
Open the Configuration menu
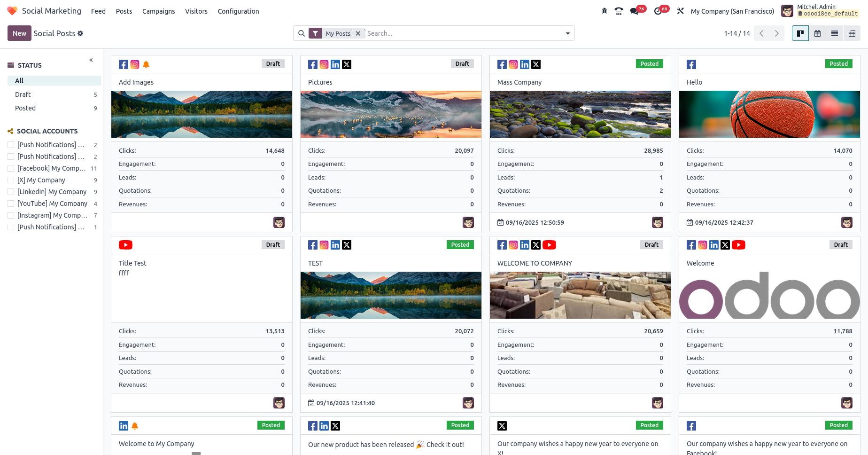[x=238, y=11]
